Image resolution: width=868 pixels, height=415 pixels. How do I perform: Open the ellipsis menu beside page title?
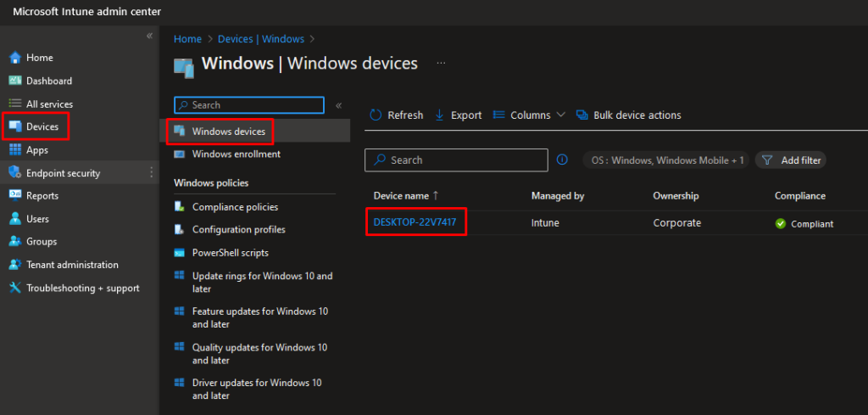click(441, 63)
